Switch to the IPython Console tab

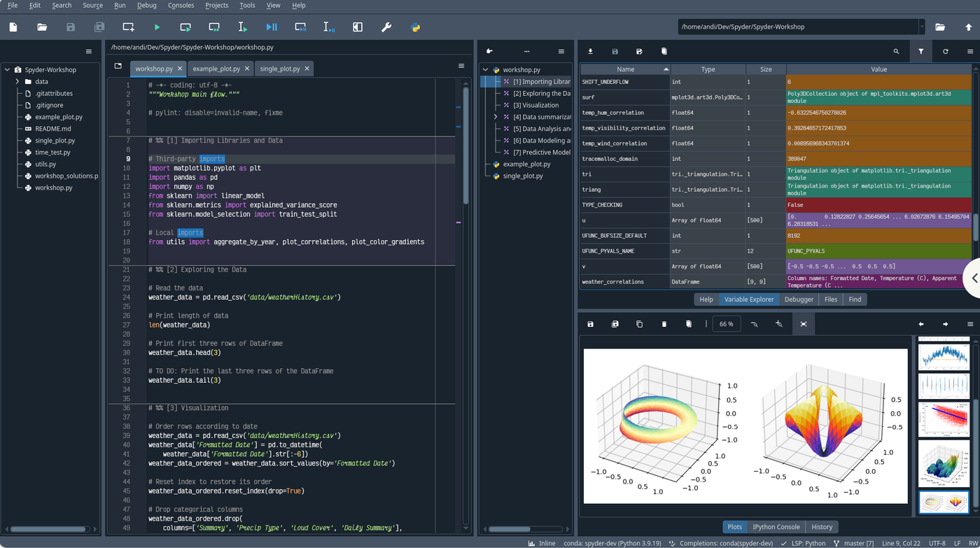tap(776, 527)
